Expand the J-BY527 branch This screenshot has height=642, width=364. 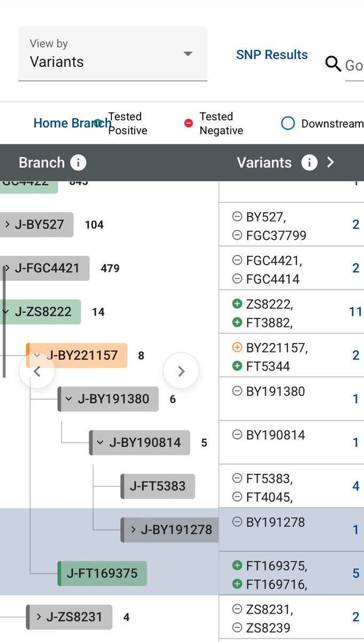[7, 225]
